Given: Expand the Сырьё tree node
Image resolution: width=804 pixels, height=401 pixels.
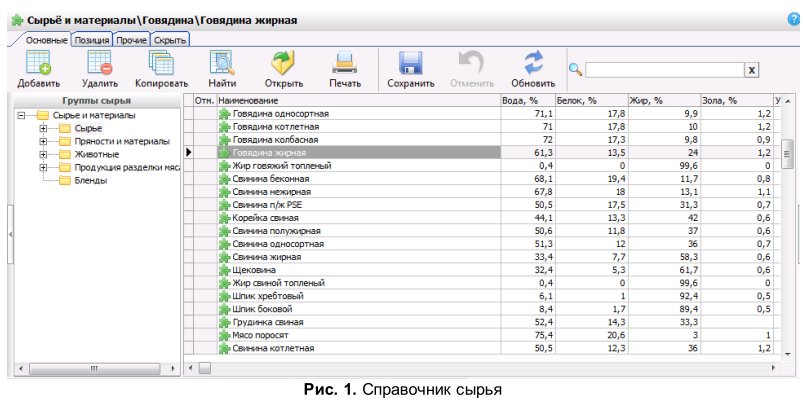Looking at the screenshot, I should tap(43, 128).
